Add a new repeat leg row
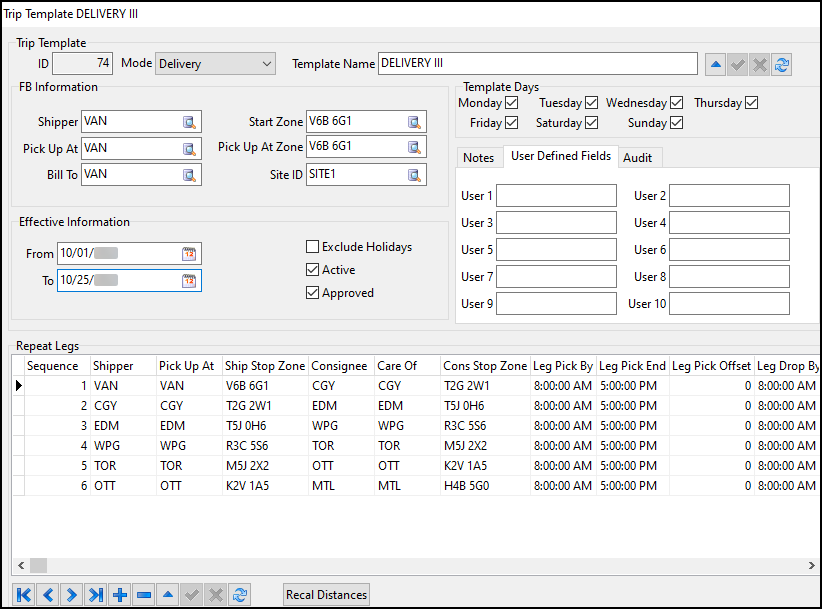The image size is (822, 609). 119,594
